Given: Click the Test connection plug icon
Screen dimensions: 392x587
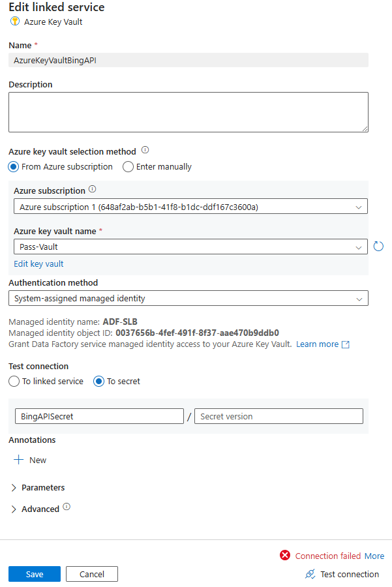Looking at the screenshot, I should (x=309, y=574).
